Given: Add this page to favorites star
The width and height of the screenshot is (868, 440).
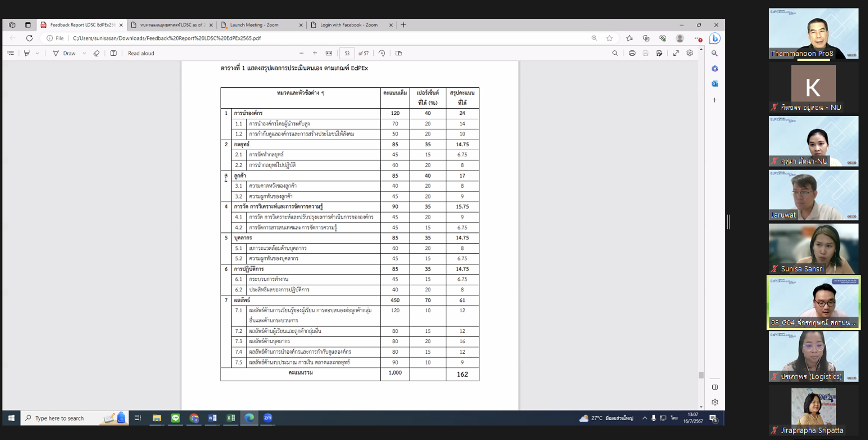Looking at the screenshot, I should 610,38.
